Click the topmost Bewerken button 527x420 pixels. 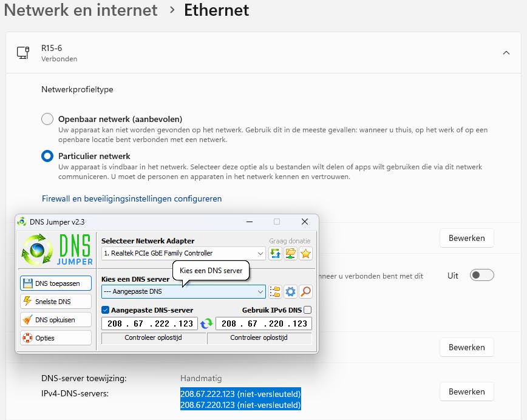pyautogui.click(x=466, y=238)
